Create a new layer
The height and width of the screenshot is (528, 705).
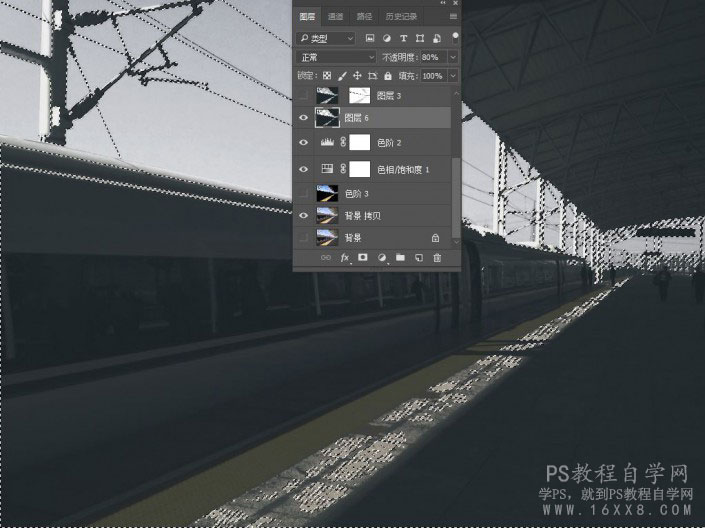419,258
